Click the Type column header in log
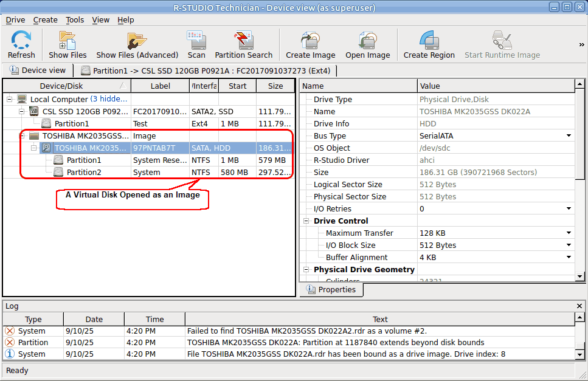 pos(33,319)
